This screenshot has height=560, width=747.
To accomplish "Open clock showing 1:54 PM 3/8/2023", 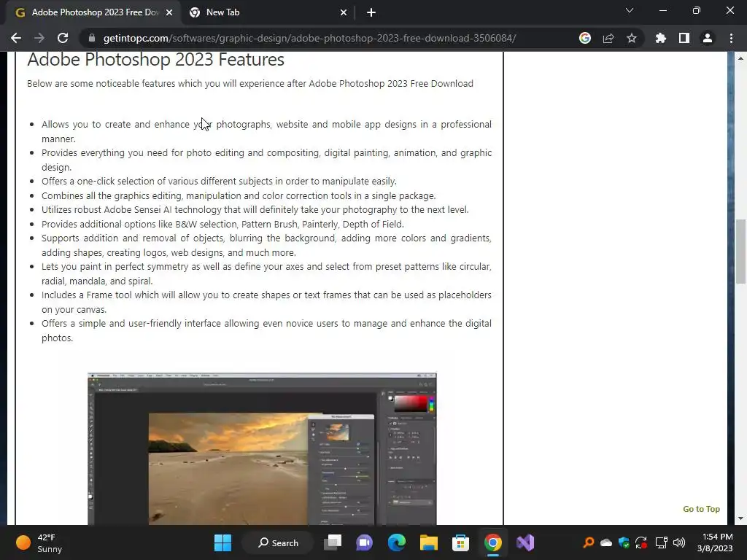I will point(715,542).
